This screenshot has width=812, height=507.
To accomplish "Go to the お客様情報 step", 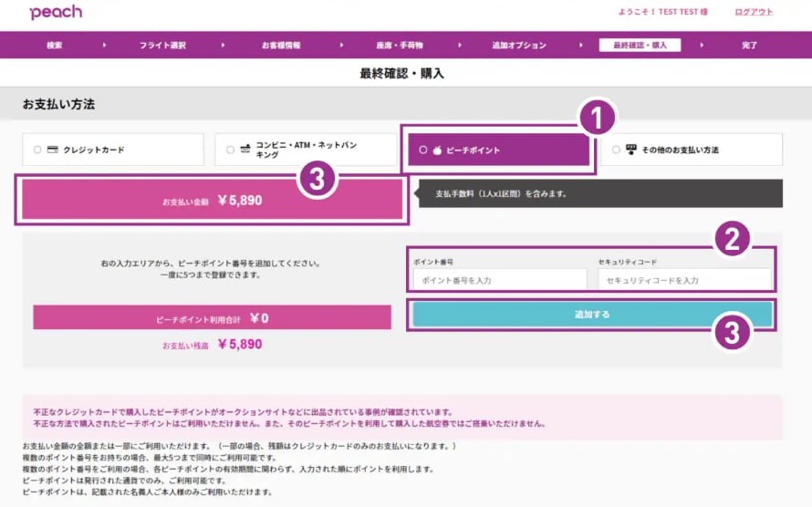I will click(281, 45).
